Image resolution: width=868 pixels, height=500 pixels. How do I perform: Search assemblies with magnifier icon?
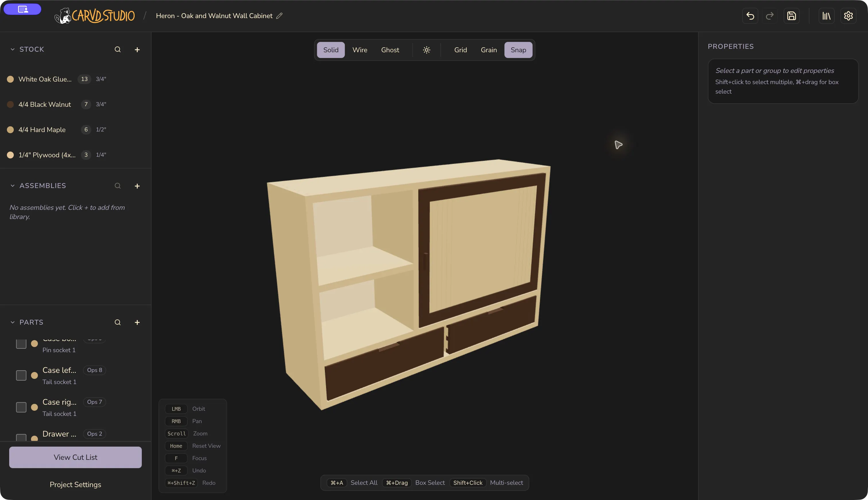tap(117, 186)
